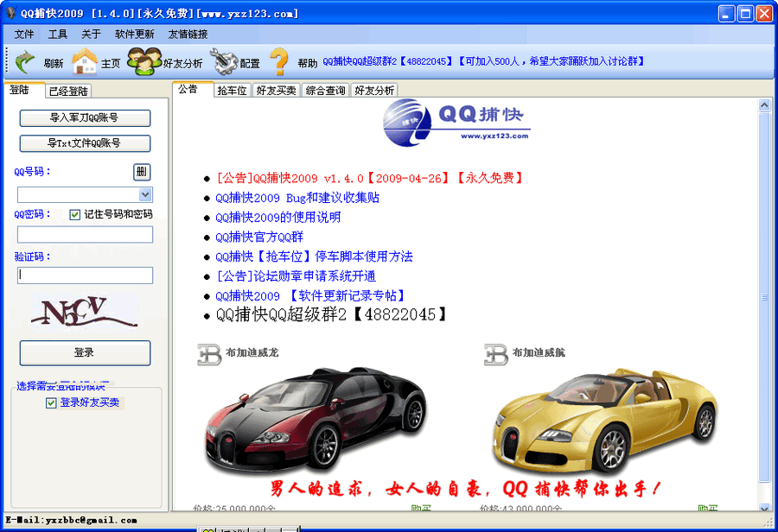Viewport: 778px width, 532px height.
Task: Click the app icon in title bar
Action: click(x=10, y=13)
